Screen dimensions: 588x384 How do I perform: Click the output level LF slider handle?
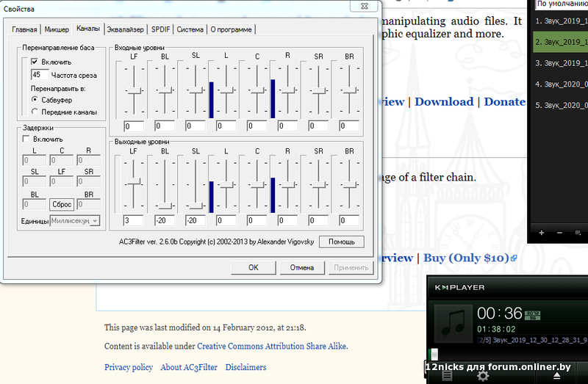[x=134, y=181]
